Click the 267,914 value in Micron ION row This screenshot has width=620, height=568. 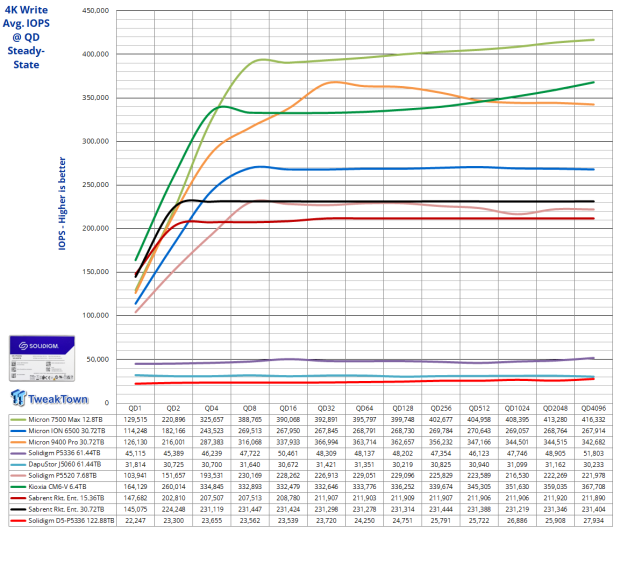[594, 431]
